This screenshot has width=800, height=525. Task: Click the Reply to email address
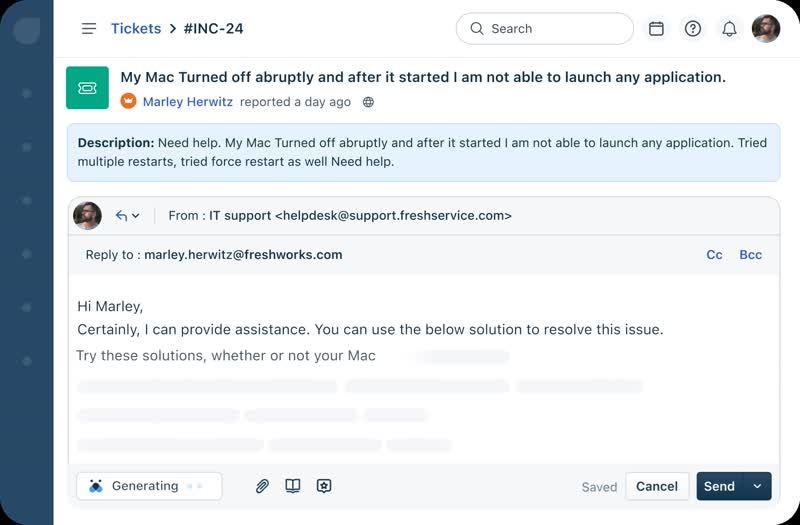(243, 255)
